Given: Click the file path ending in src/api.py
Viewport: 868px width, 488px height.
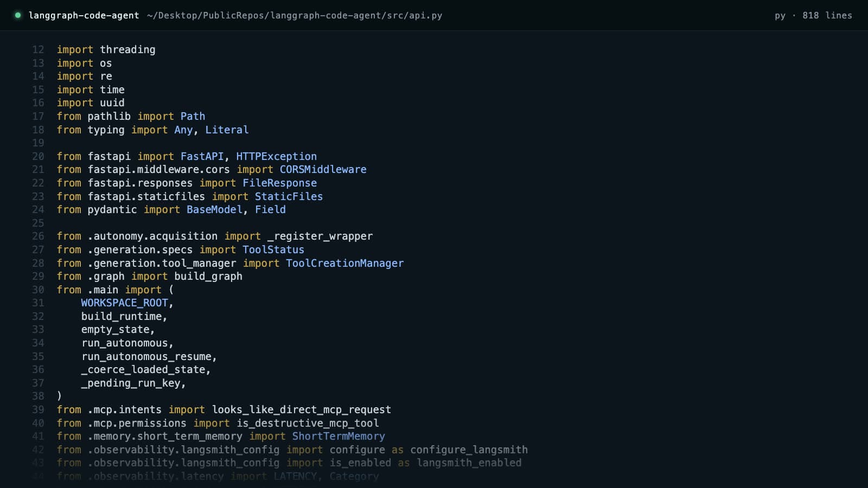Looking at the screenshot, I should tap(295, 15).
